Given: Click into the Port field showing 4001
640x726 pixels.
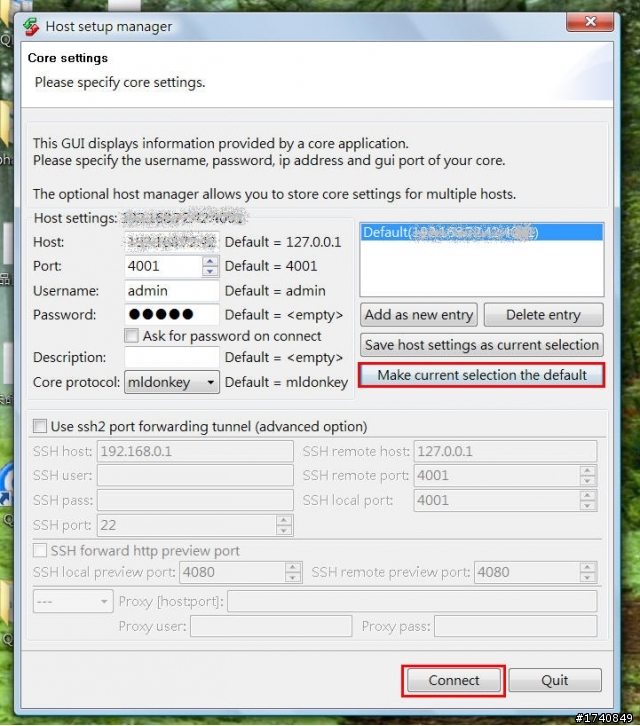Looking at the screenshot, I should coord(163,266).
